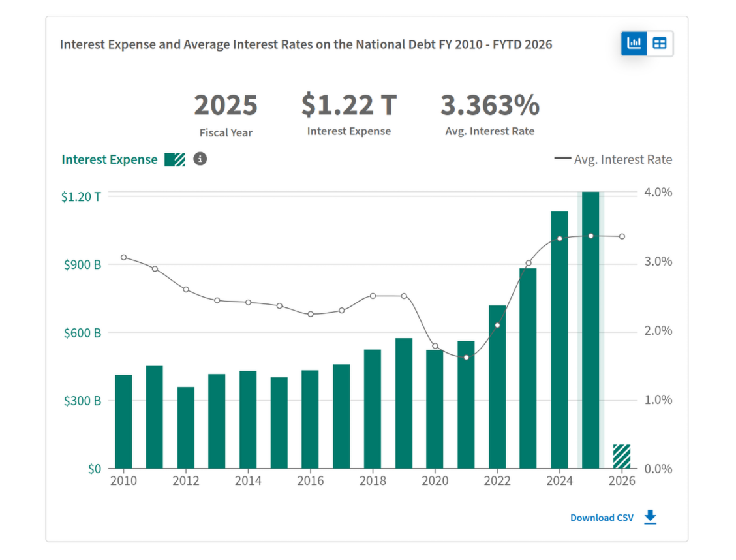The image size is (736, 560).
Task: Click the $600 B axis label
Action: 83,334
